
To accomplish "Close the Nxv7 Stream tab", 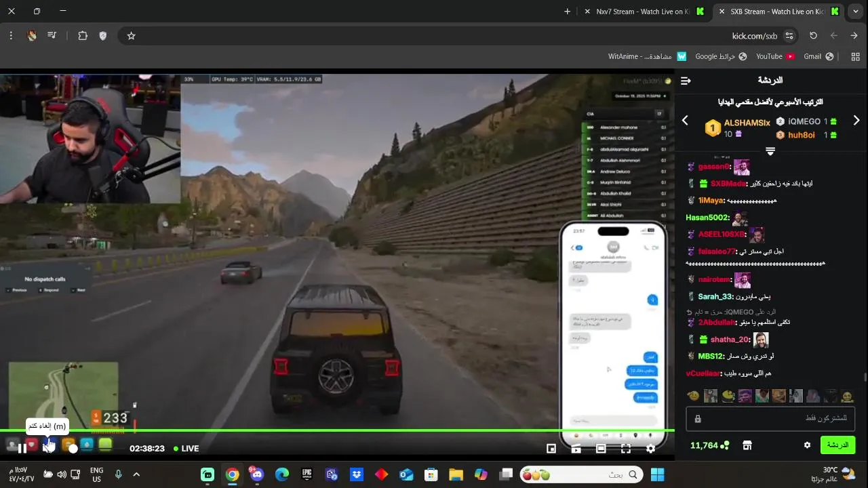I will 586,12.
